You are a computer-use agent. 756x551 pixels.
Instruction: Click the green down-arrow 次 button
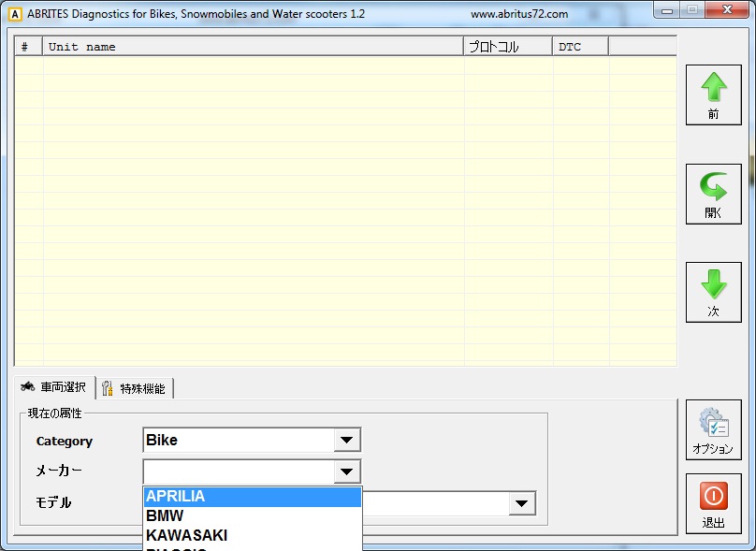click(714, 292)
